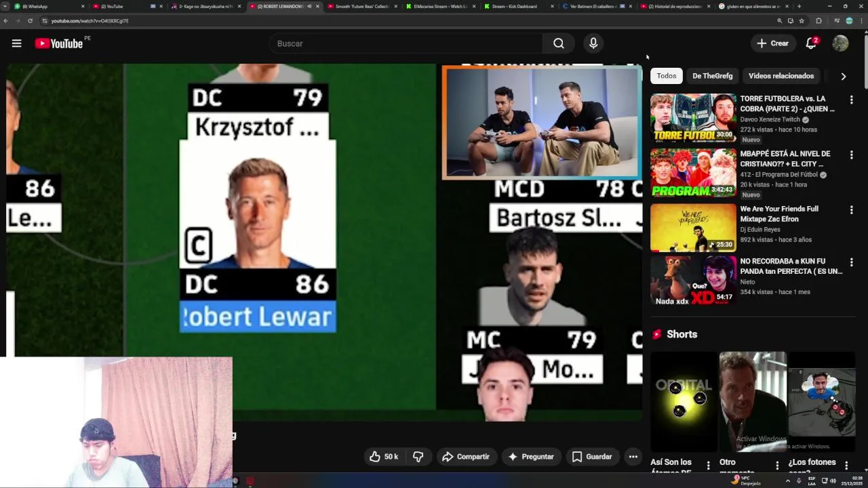Like the video with thumbs up
868x488 pixels.
pyautogui.click(x=383, y=457)
